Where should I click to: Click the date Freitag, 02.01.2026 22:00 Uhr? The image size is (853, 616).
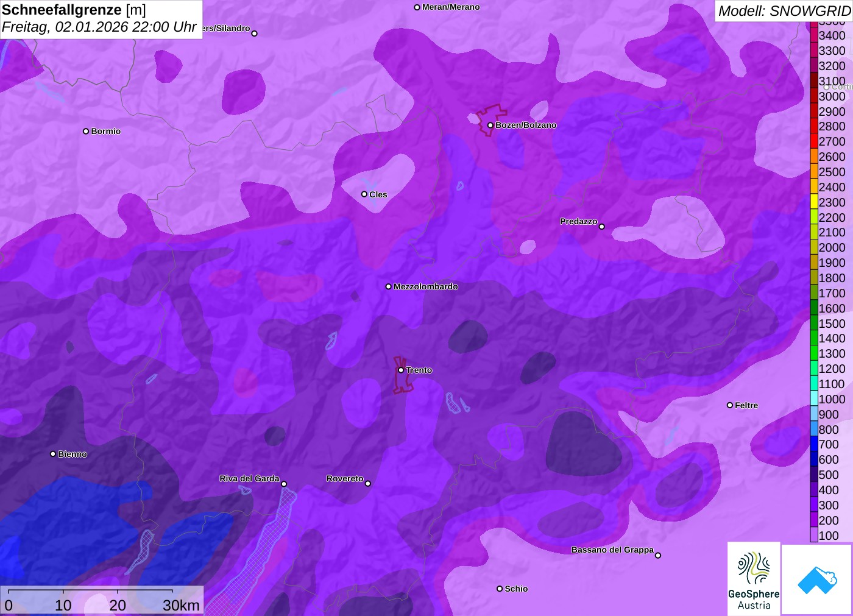click(99, 27)
